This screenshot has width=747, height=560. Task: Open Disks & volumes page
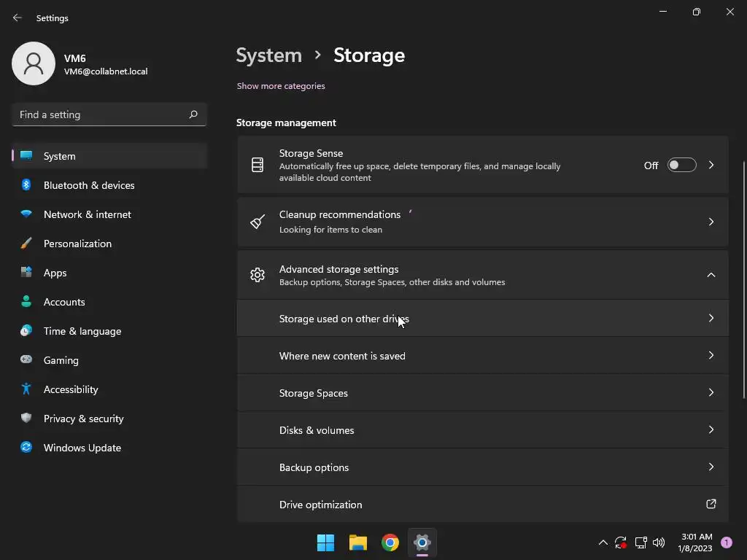click(x=482, y=430)
